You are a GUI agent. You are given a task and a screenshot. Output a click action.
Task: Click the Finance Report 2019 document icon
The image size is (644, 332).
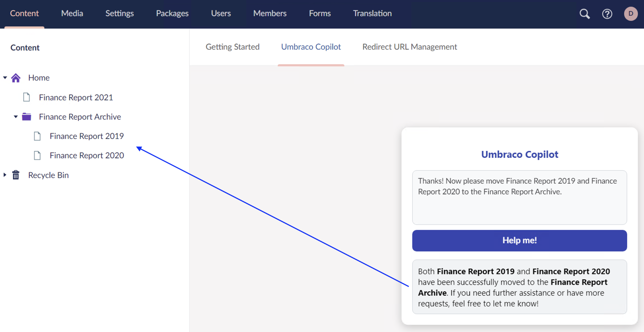coord(37,136)
